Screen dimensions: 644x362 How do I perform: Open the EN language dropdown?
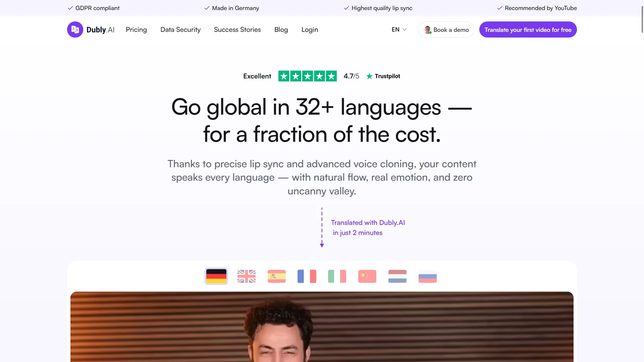tap(399, 29)
